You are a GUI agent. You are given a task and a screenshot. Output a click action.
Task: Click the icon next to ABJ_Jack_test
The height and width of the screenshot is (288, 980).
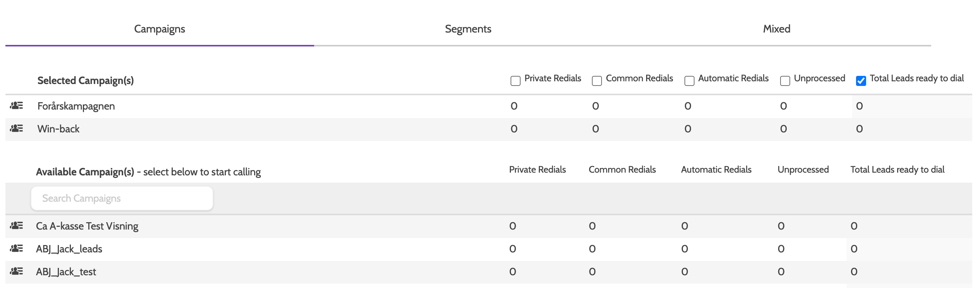[x=16, y=271]
